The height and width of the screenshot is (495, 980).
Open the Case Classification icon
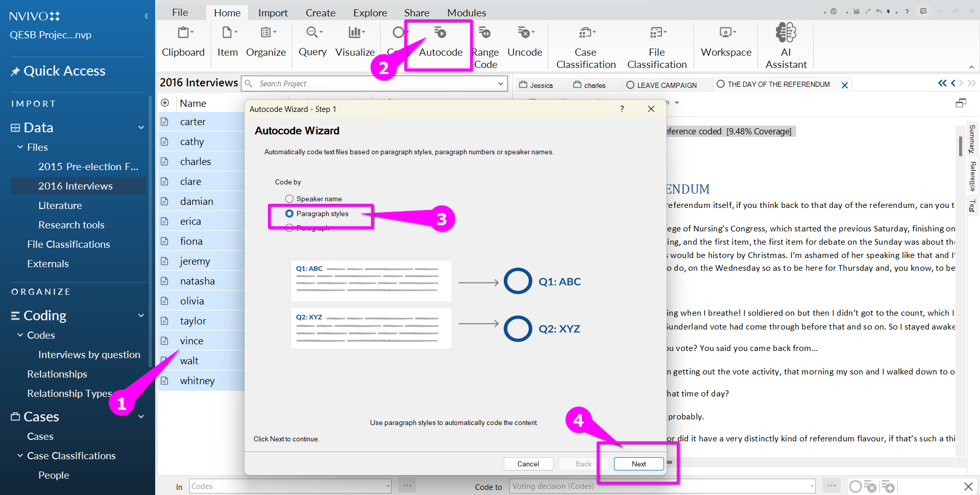point(585,34)
